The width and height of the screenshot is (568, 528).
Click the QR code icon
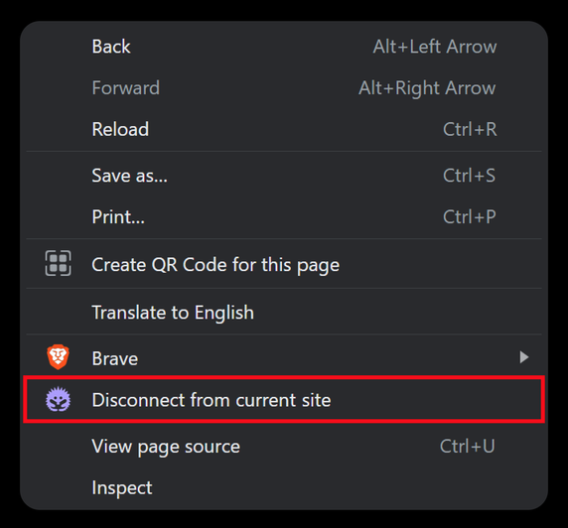pos(58,263)
